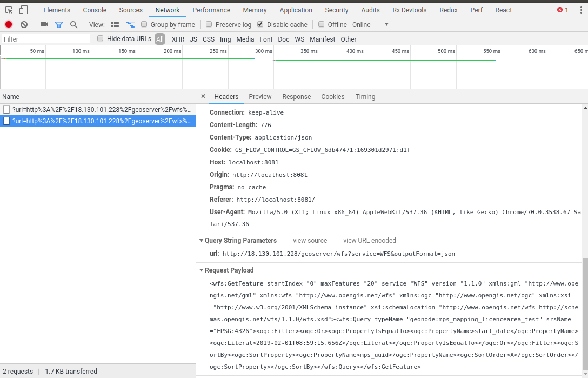
Task: Click the red record network log button
Action: point(7,24)
